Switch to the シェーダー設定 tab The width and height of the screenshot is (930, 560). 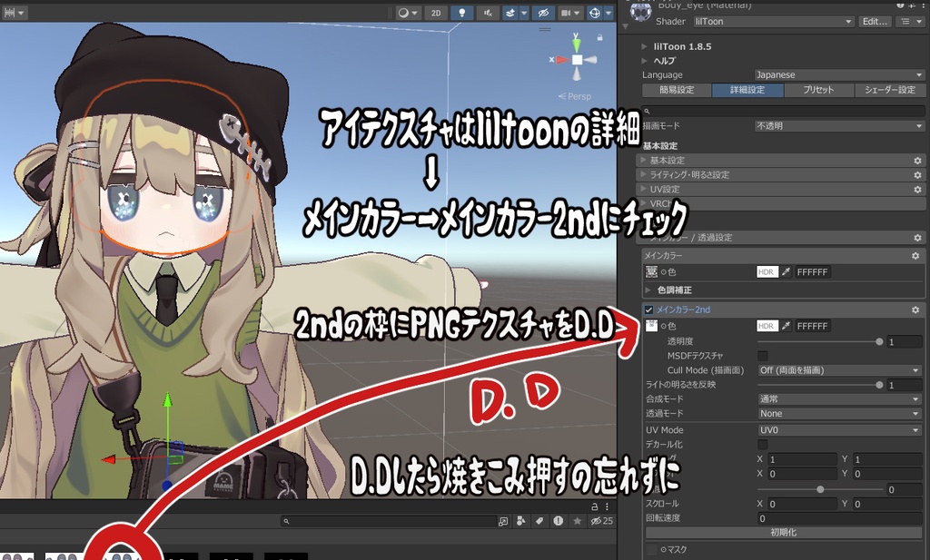point(888,90)
